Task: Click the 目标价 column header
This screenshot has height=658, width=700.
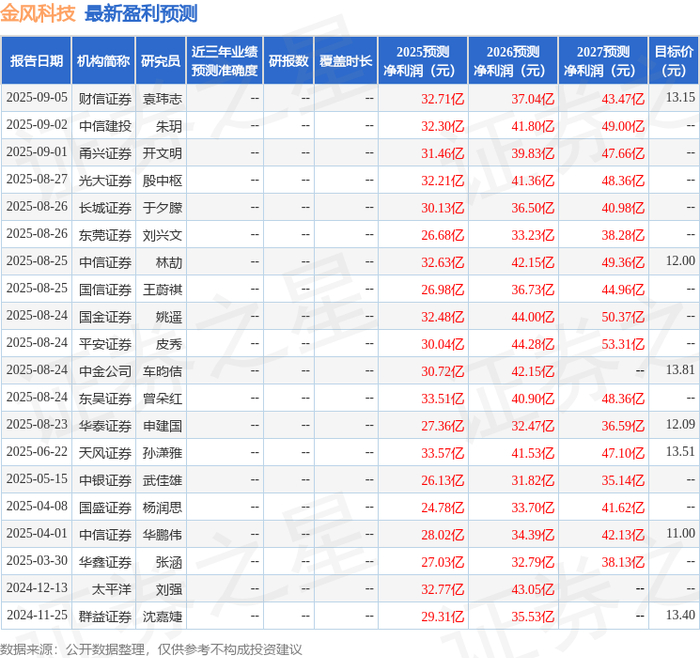Action: tap(673, 61)
